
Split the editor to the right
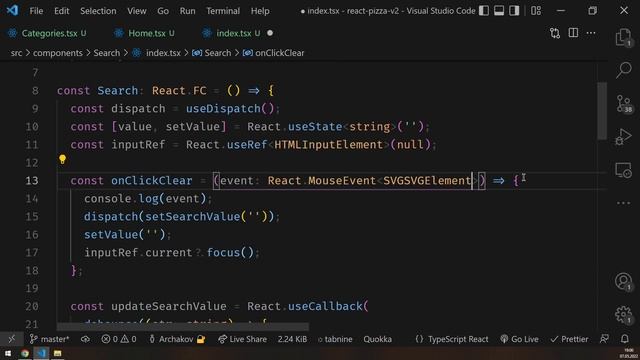click(573, 33)
